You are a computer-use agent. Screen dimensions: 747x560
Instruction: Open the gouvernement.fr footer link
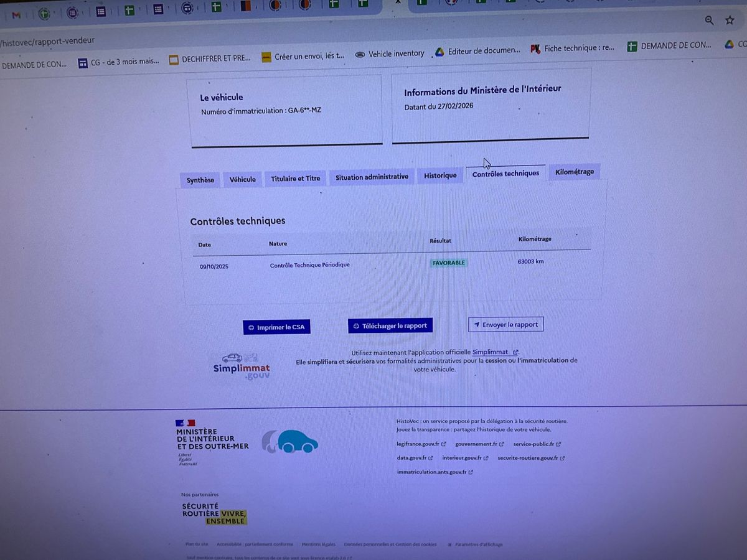point(479,444)
